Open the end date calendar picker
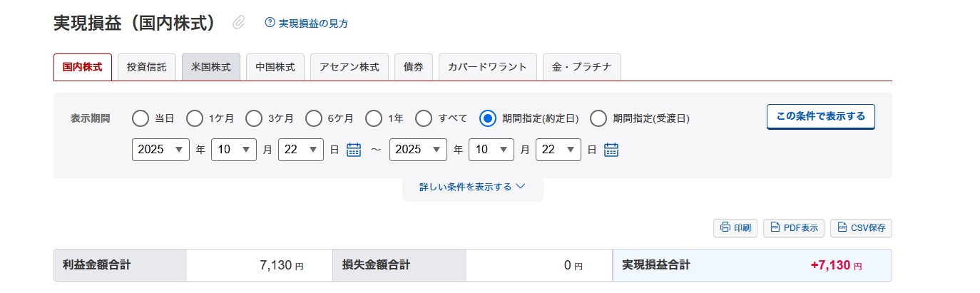Image resolution: width=980 pixels, height=293 pixels. pos(611,150)
